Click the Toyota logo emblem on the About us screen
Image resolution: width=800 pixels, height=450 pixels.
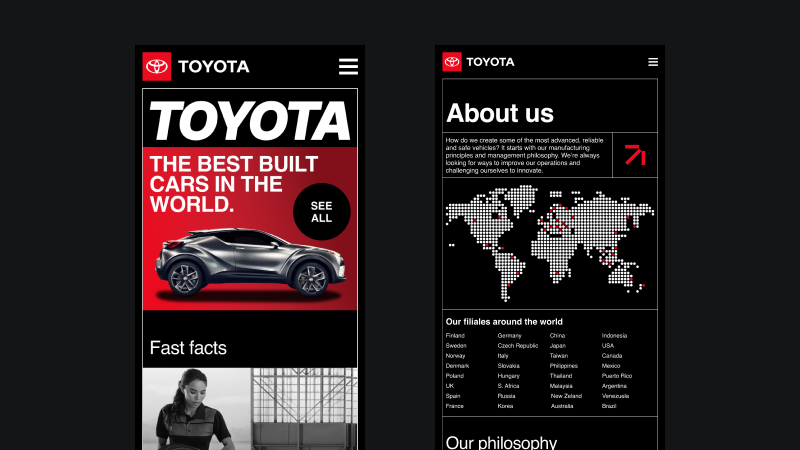pyautogui.click(x=452, y=62)
